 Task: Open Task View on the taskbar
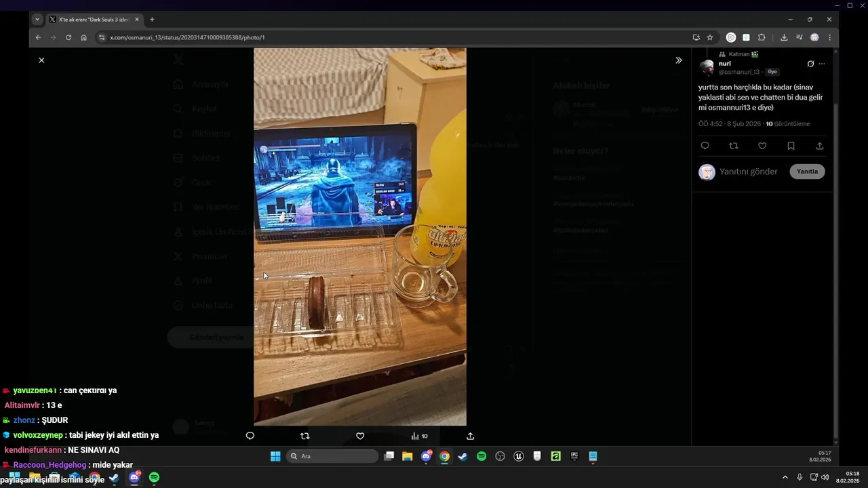(x=389, y=456)
